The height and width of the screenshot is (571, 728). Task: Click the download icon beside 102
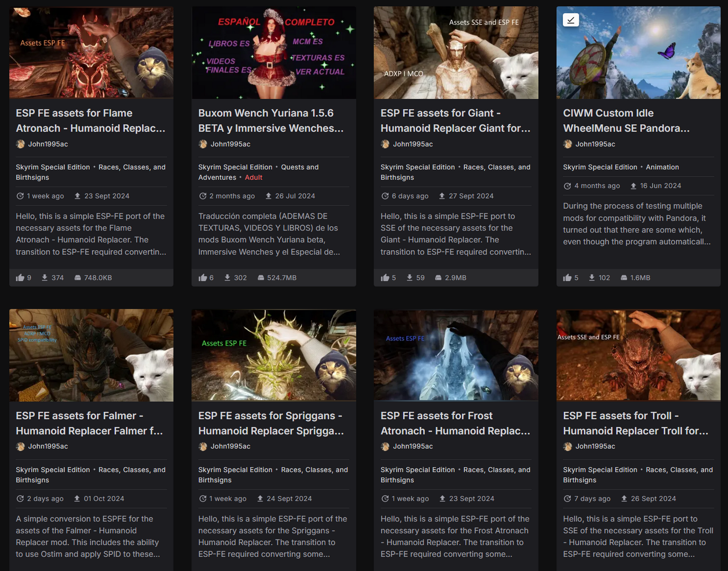593,278
